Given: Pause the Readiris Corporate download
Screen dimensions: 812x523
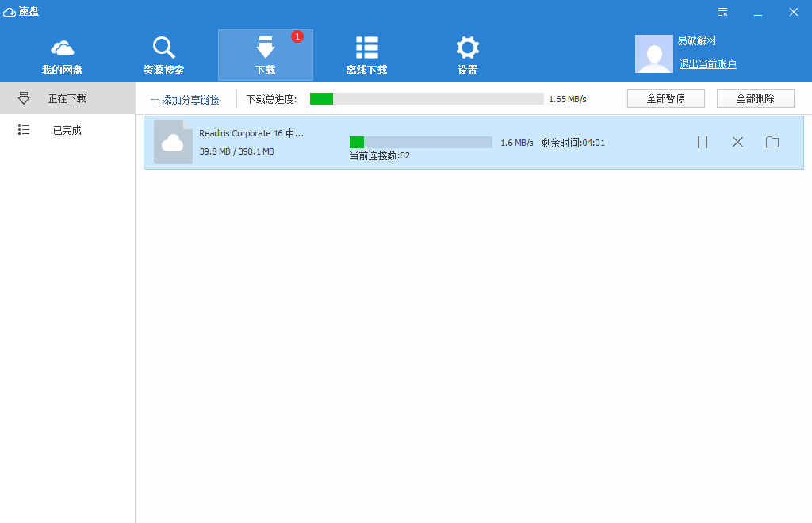Looking at the screenshot, I should 703,142.
